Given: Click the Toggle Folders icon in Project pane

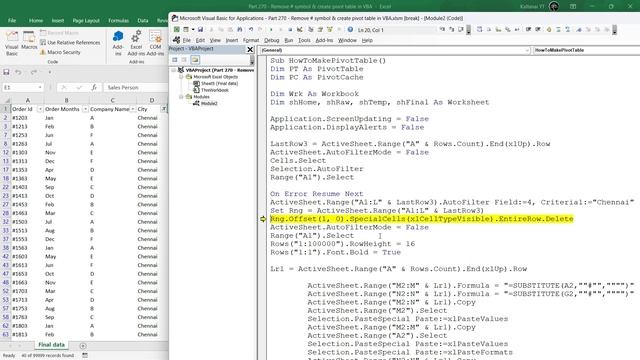Looking at the screenshot, I should click(195, 60).
